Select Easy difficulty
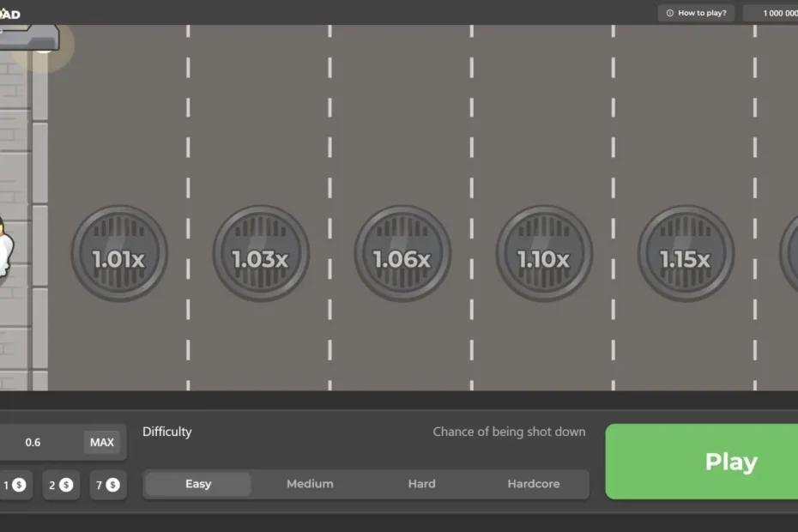The width and height of the screenshot is (798, 532). coord(198,484)
